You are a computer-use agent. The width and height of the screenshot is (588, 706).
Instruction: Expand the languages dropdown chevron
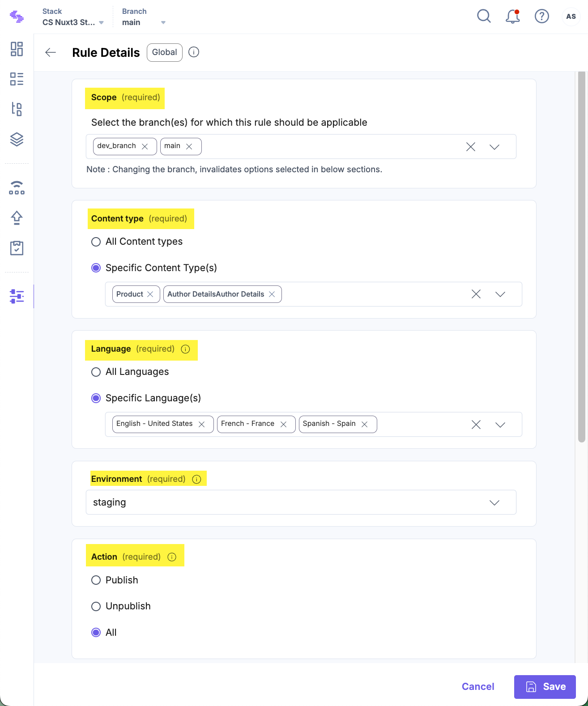(500, 425)
